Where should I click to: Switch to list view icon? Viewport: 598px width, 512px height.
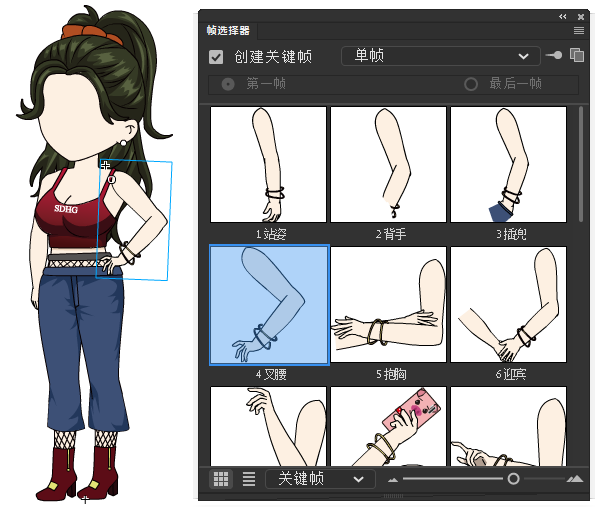[249, 479]
